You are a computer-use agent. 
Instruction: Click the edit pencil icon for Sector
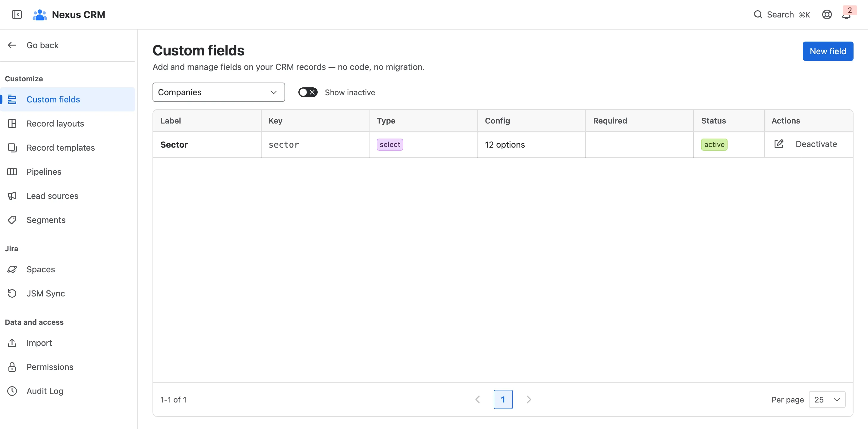point(779,144)
